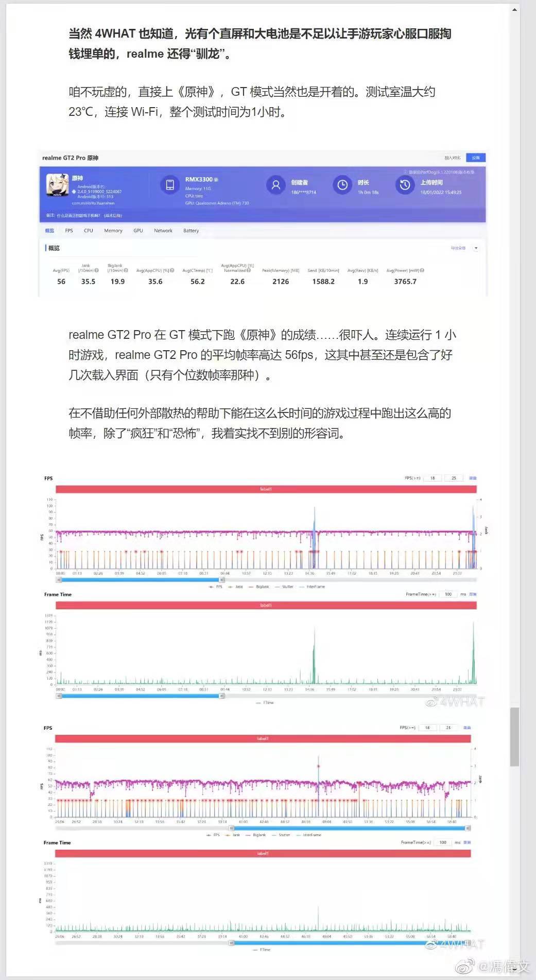Switch to the FPS tab

[x=69, y=231]
